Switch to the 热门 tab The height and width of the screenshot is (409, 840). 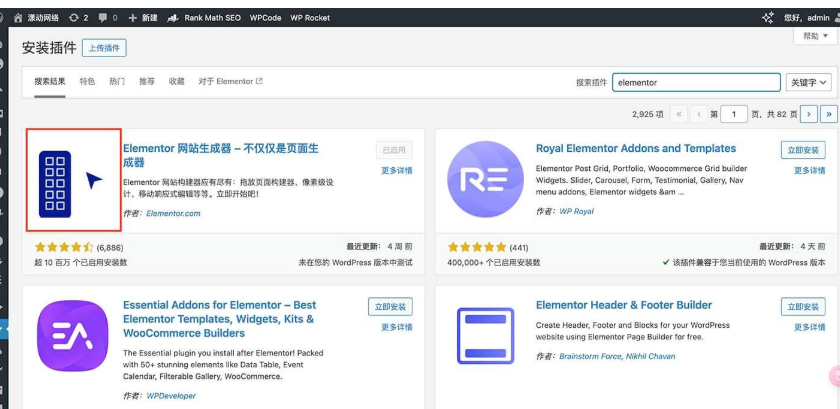(x=117, y=81)
